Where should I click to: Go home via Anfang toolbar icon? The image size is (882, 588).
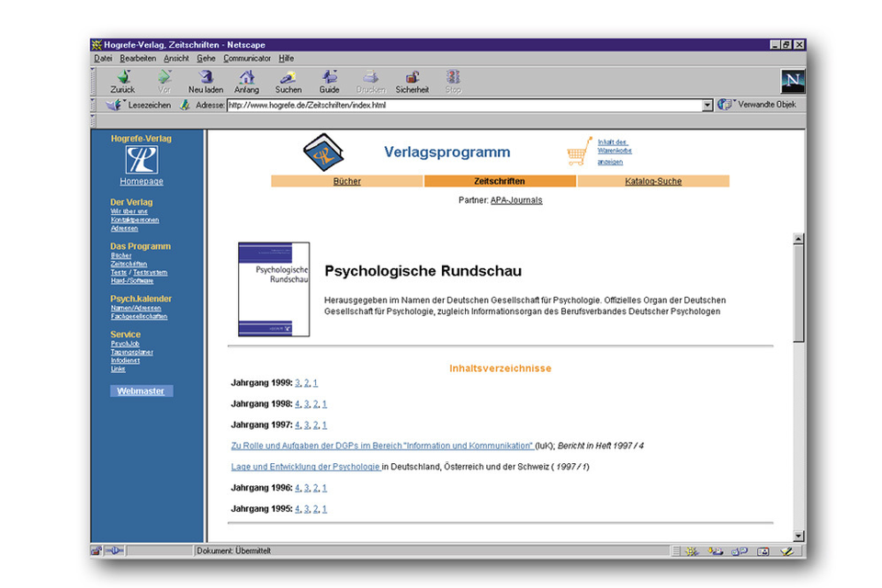[x=246, y=78]
